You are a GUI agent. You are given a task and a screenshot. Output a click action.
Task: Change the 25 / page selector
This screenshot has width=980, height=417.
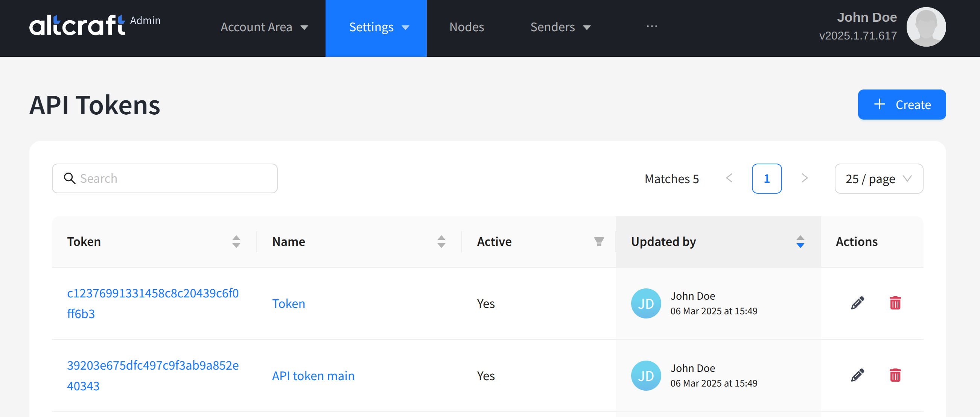click(878, 179)
